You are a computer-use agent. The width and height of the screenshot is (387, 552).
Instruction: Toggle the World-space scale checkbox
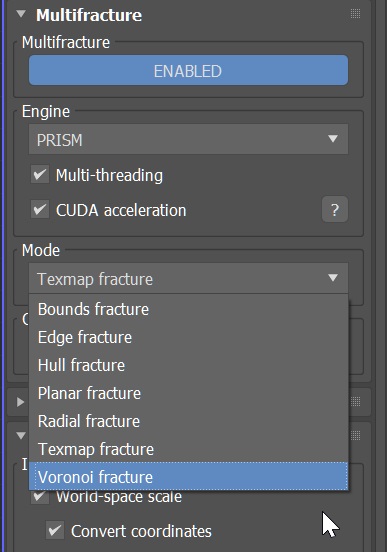click(40, 497)
